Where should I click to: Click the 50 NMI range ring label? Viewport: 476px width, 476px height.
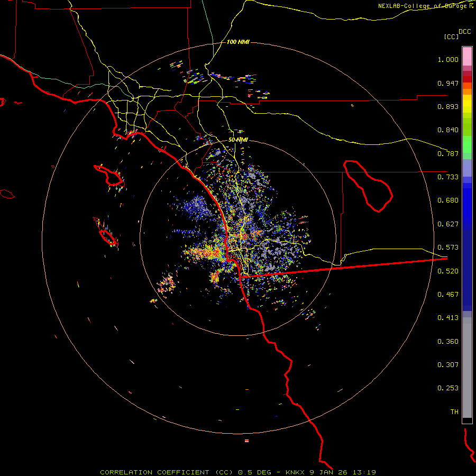[x=238, y=140]
